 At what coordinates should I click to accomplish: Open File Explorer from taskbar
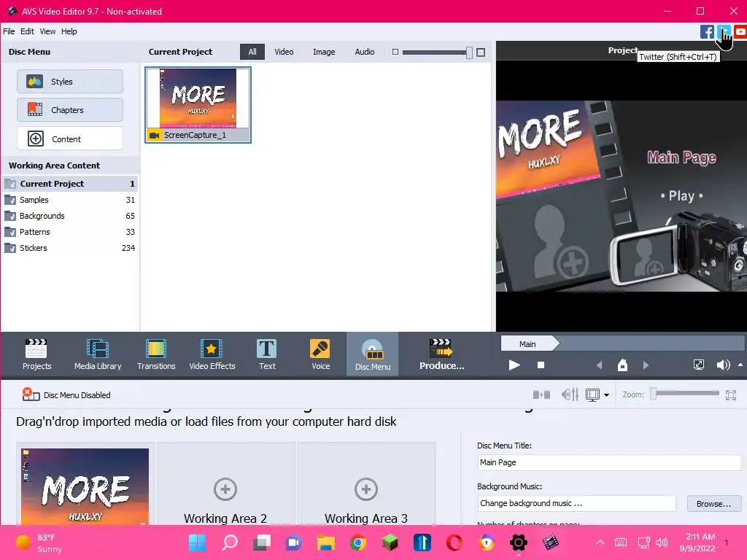[326, 542]
